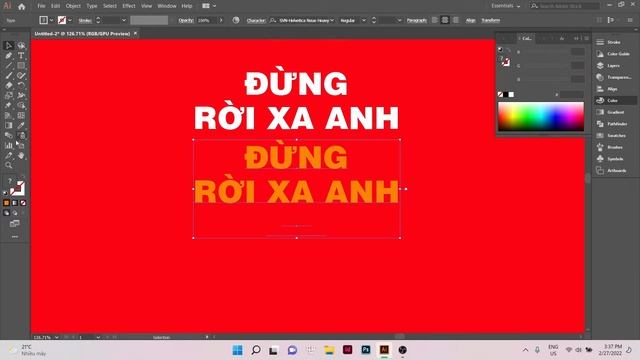Select the Selection tool
640x360 pixels.
click(x=9, y=45)
